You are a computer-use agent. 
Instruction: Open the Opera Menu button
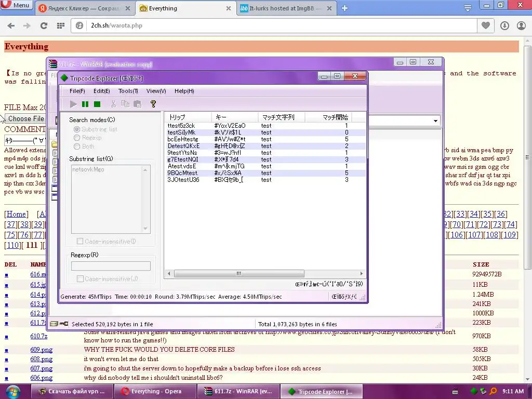click(x=16, y=5)
